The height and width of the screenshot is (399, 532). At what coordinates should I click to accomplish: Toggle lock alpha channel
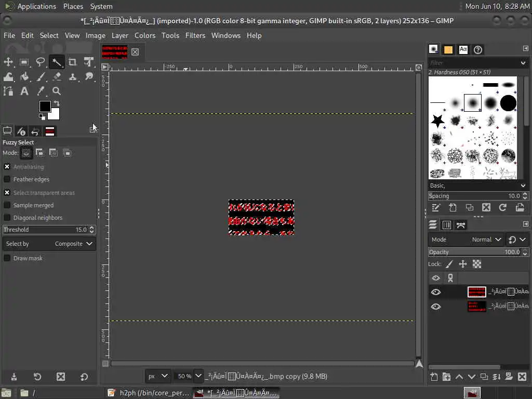click(x=477, y=264)
